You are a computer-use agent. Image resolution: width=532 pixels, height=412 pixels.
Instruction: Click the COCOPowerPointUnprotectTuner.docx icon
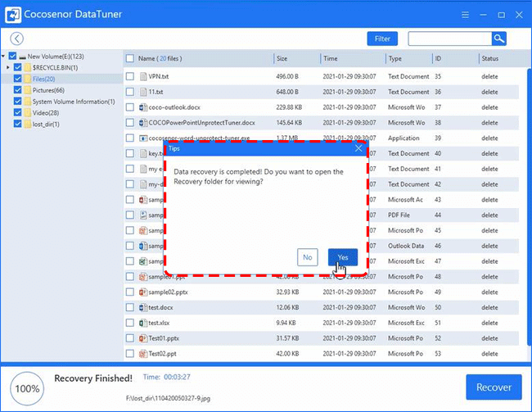click(x=143, y=123)
